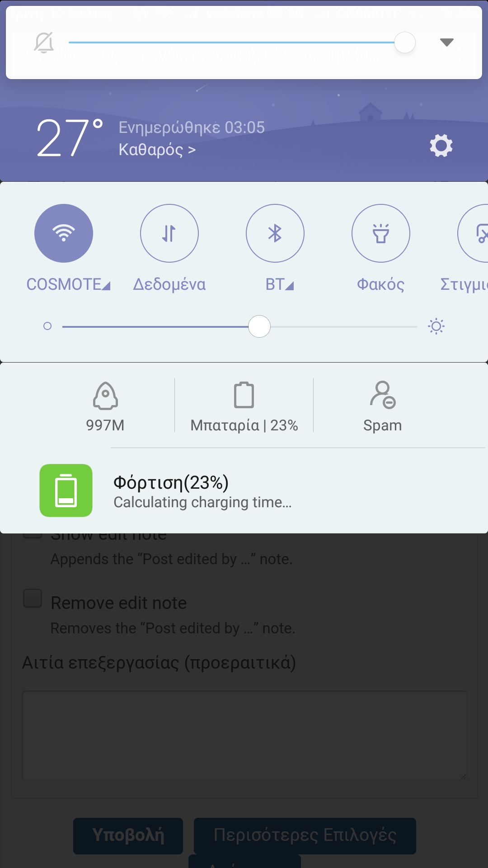The height and width of the screenshot is (868, 488).
Task: Toggle Bluetooth quick setting
Action: [x=275, y=233]
